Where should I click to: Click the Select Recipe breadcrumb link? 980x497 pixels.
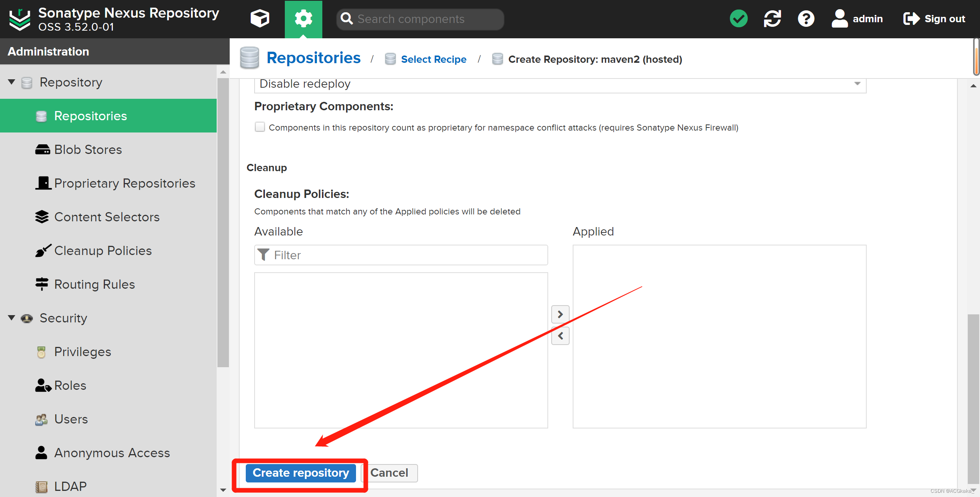coord(433,59)
